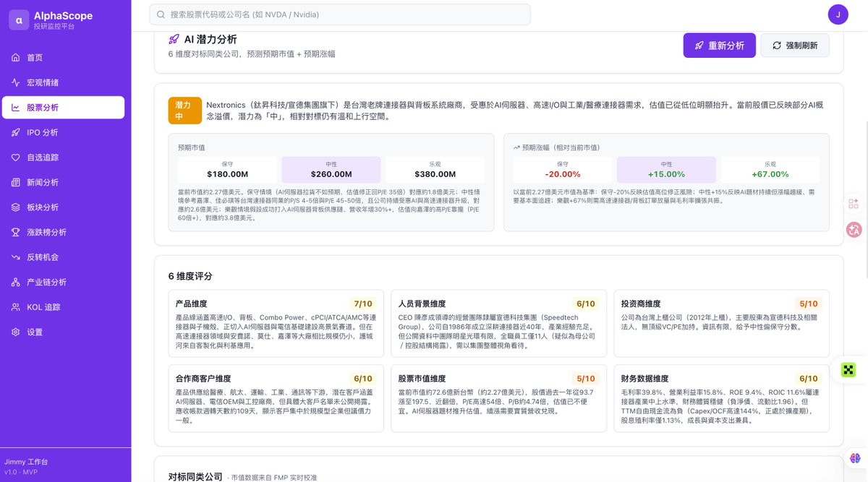868x482 pixels.
Task: Select the 保守 $180.00M valuation card
Action: click(228, 170)
